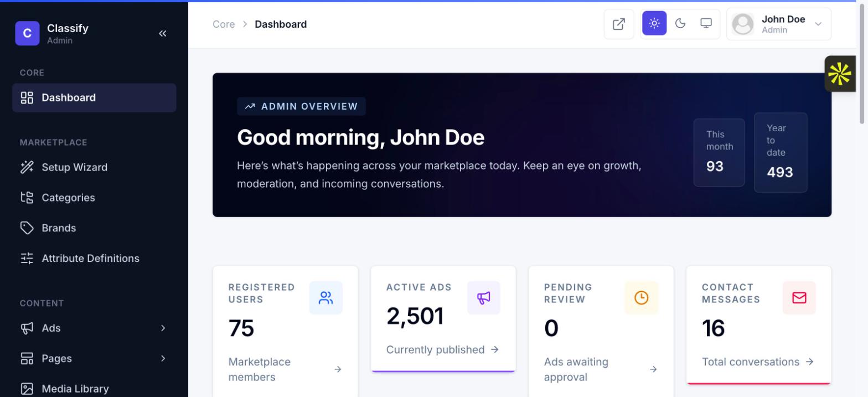Image resolution: width=868 pixels, height=397 pixels.
Task: Click the Dashboard breadcrumb text
Action: coord(281,24)
